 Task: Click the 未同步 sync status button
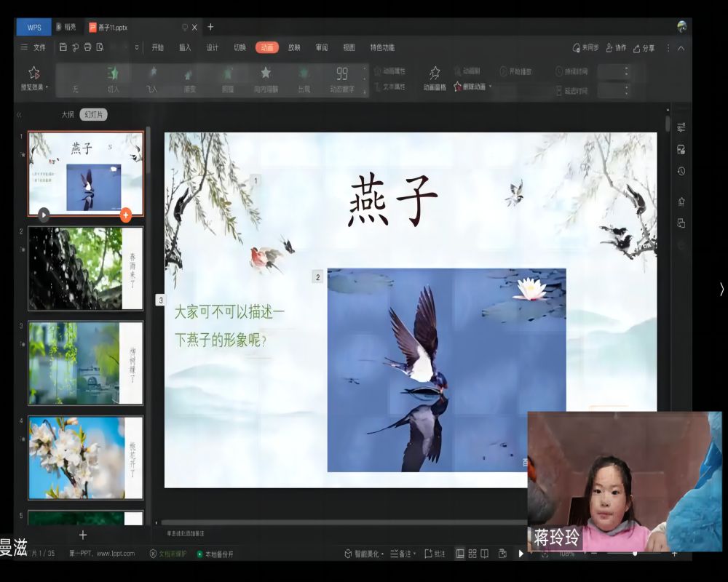(586, 47)
